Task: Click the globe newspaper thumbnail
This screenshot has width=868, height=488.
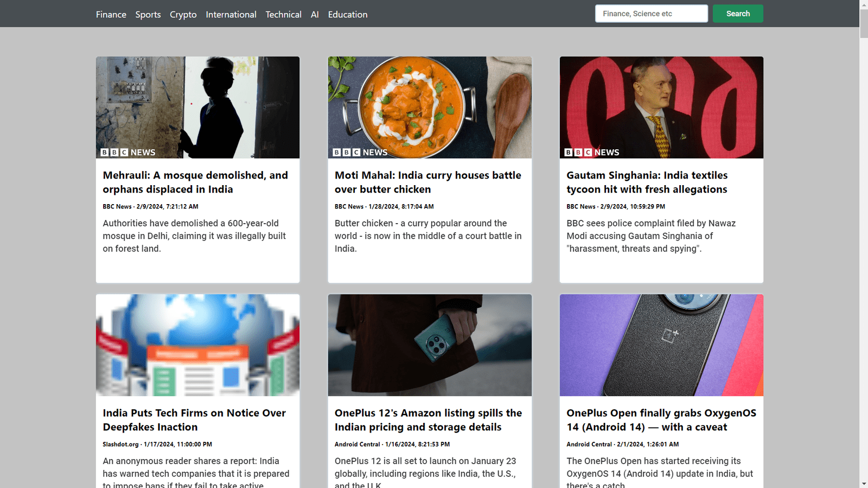Action: tap(197, 345)
